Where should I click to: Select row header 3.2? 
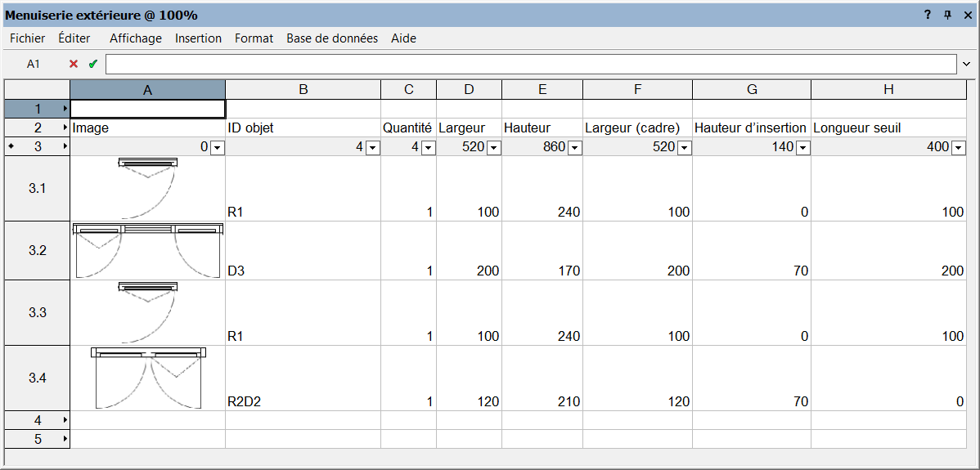(37, 251)
